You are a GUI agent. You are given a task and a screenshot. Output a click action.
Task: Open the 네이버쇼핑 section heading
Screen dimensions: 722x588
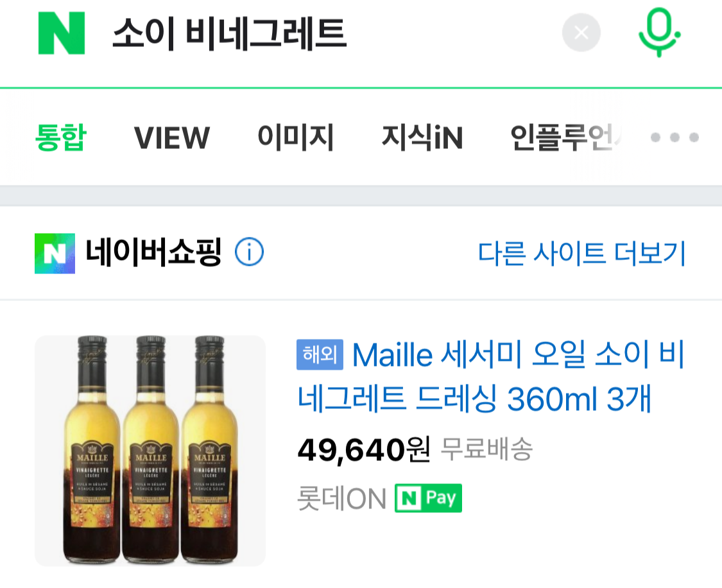coord(153,252)
